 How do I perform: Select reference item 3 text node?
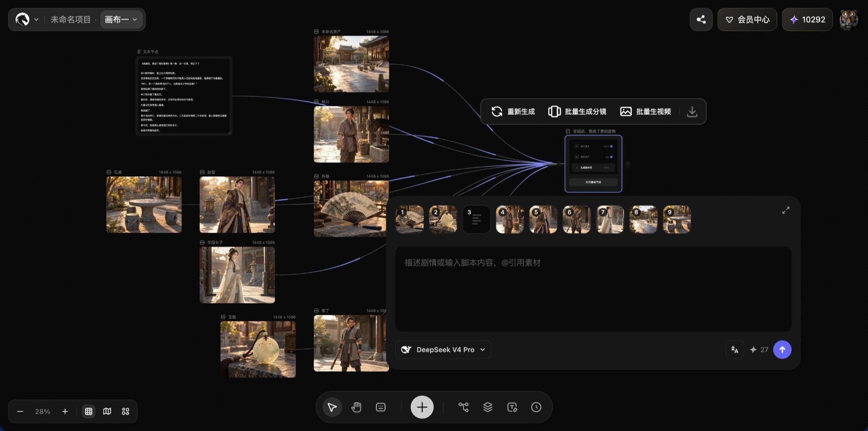click(476, 220)
